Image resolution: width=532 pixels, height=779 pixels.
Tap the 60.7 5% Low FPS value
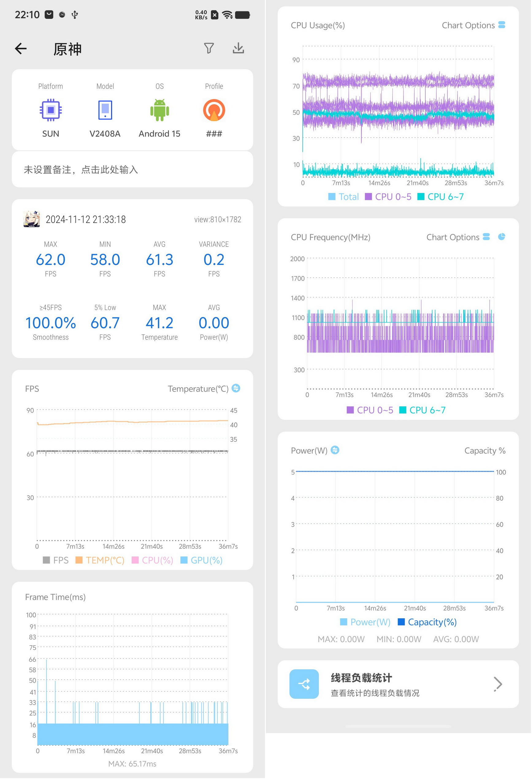coord(105,323)
